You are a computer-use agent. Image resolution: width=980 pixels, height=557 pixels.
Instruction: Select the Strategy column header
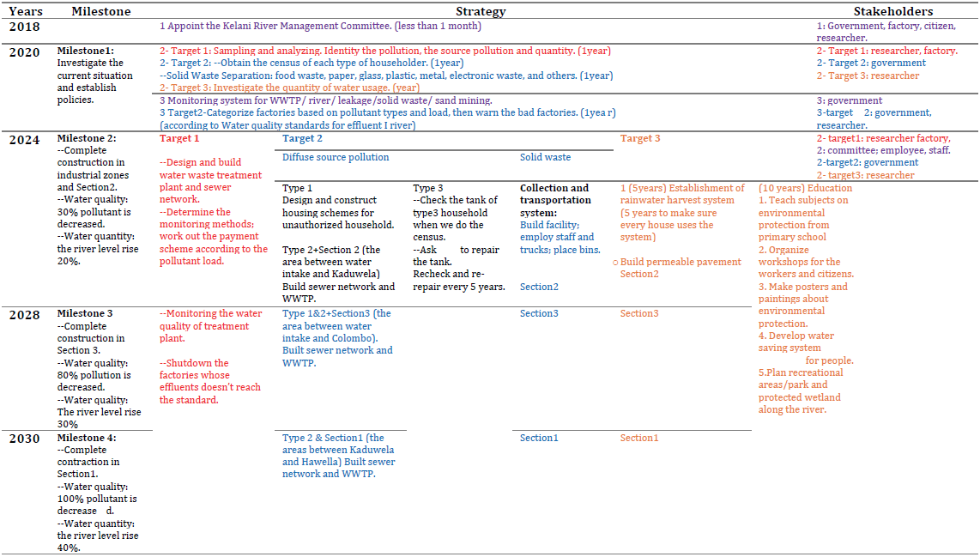tap(480, 11)
